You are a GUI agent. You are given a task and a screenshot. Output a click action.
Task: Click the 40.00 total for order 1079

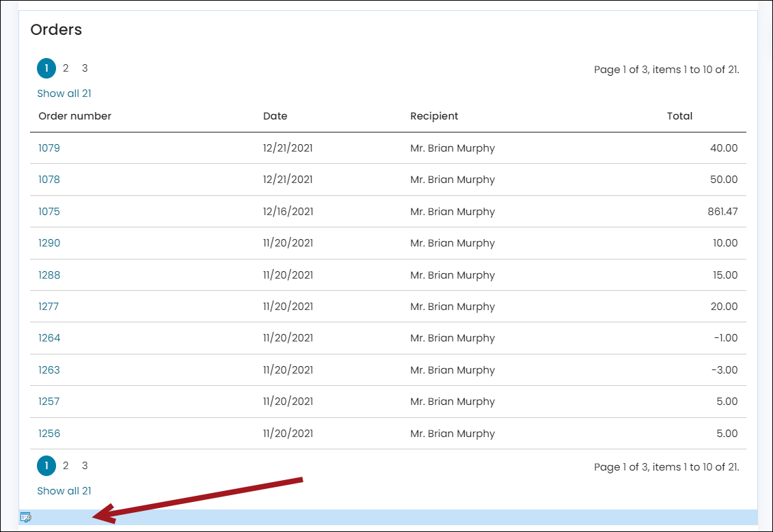tap(724, 148)
